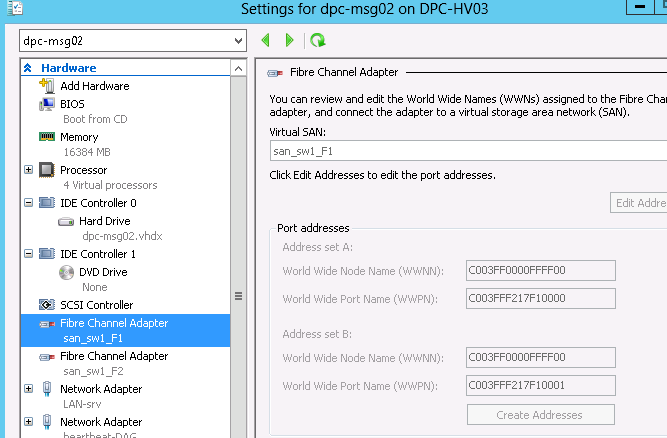The width and height of the screenshot is (667, 438).
Task: Select the Processor tree item
Action: pyautogui.click(x=83, y=170)
